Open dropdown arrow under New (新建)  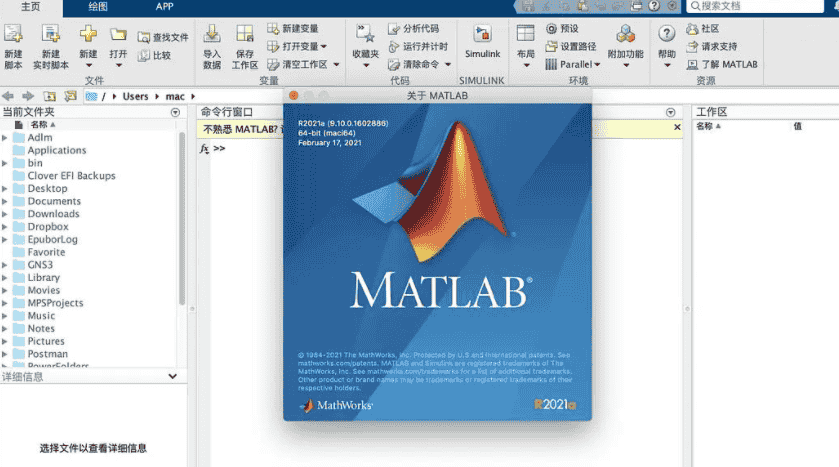(x=89, y=66)
